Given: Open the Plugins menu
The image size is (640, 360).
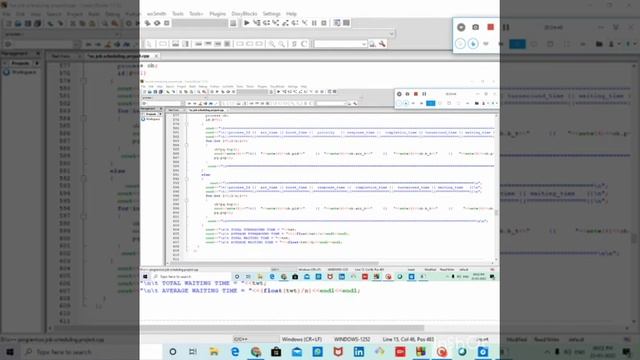Looking at the screenshot, I should (218, 13).
